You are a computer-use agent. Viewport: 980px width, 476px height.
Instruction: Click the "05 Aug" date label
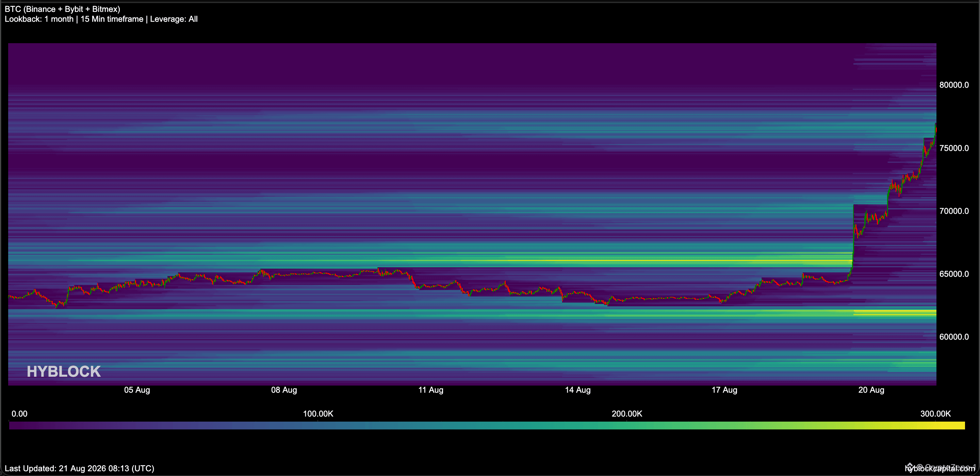pyautogui.click(x=137, y=390)
